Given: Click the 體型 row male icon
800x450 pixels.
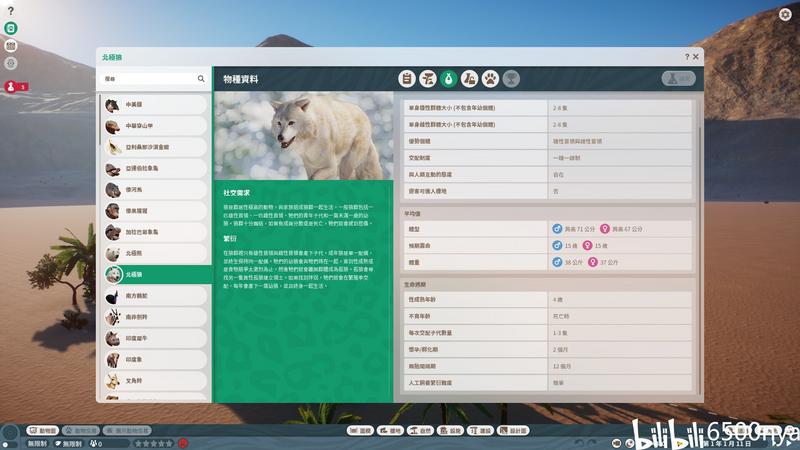Looking at the screenshot, I should tap(557, 229).
